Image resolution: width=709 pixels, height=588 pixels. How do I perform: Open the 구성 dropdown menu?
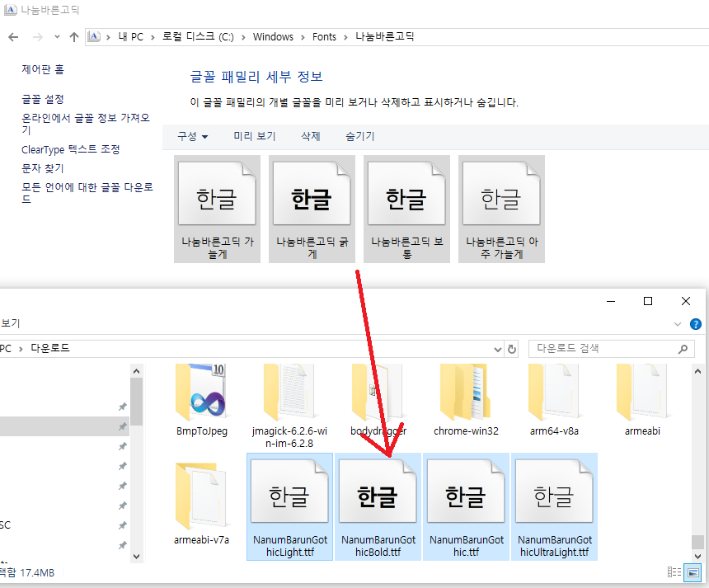tap(193, 136)
